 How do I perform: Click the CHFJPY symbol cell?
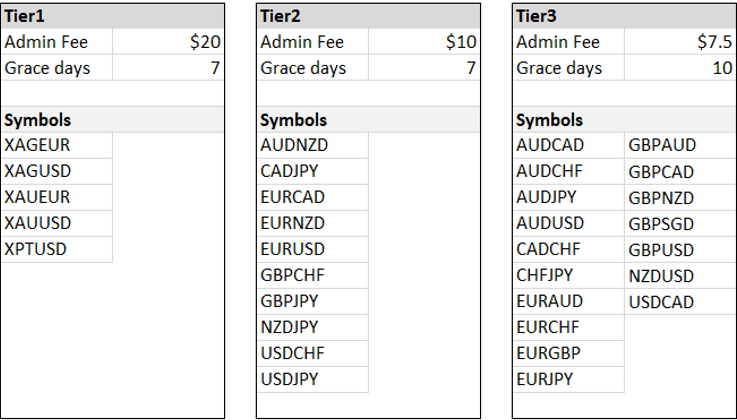click(x=569, y=275)
